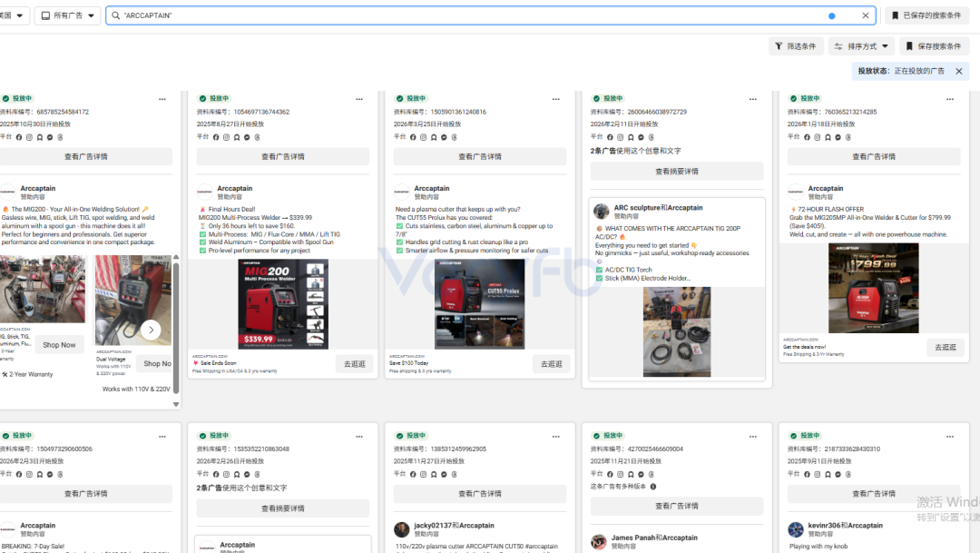Screen dimensions: 980x553
Task: Open James Panah和Arccaptain advertiser link
Action: click(x=654, y=538)
